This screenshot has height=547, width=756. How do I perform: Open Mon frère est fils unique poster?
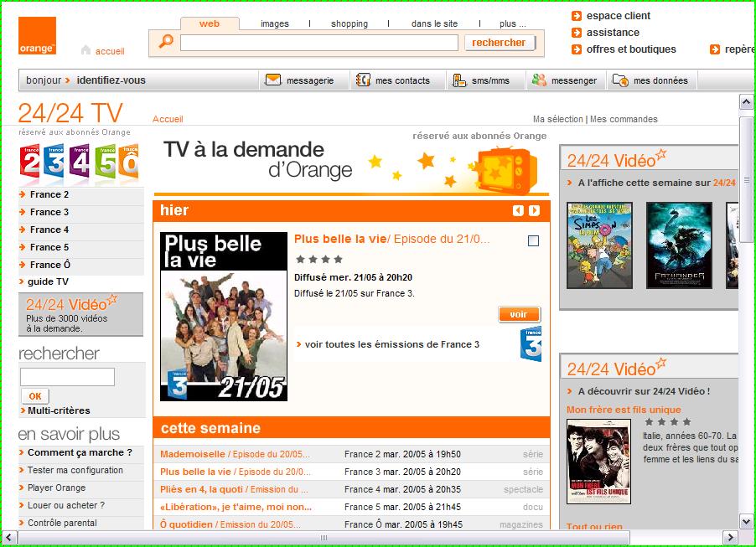pyautogui.click(x=598, y=462)
